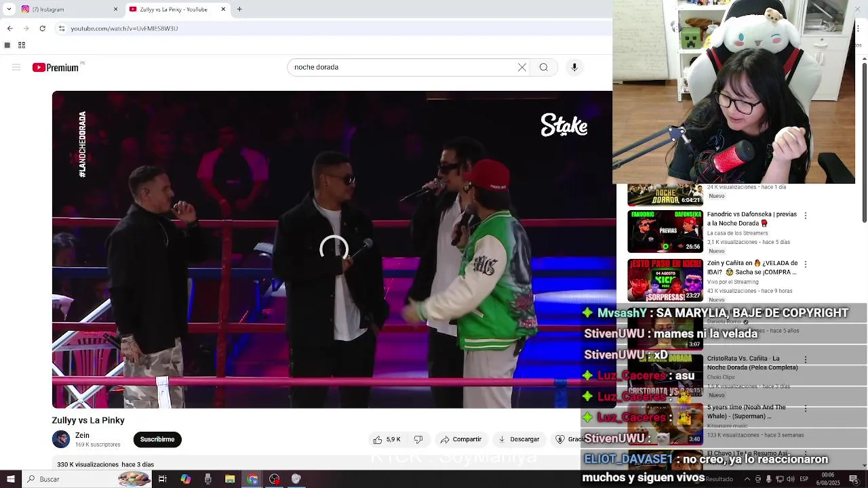Open the YouTube guide hamburger menu

pyautogui.click(x=16, y=67)
